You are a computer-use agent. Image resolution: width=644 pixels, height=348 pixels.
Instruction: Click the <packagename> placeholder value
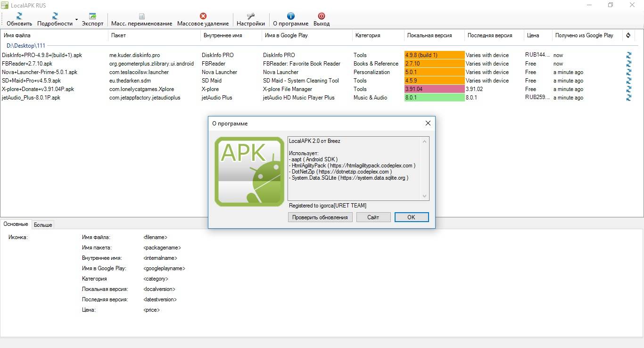click(x=162, y=248)
